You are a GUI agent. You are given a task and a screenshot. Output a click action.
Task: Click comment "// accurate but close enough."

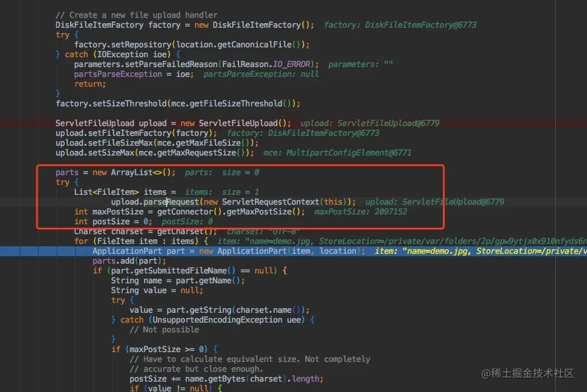tap(197, 369)
